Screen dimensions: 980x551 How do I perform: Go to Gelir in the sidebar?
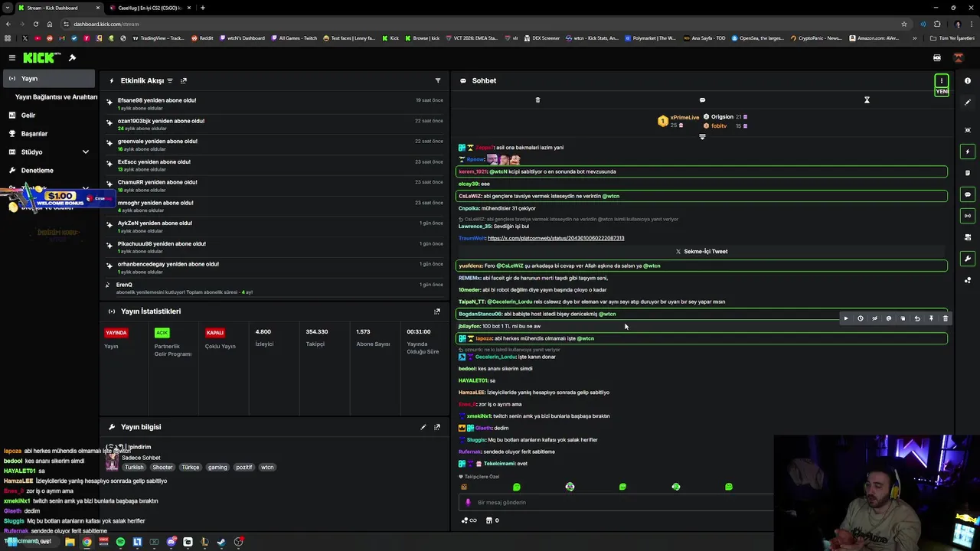[x=28, y=115]
